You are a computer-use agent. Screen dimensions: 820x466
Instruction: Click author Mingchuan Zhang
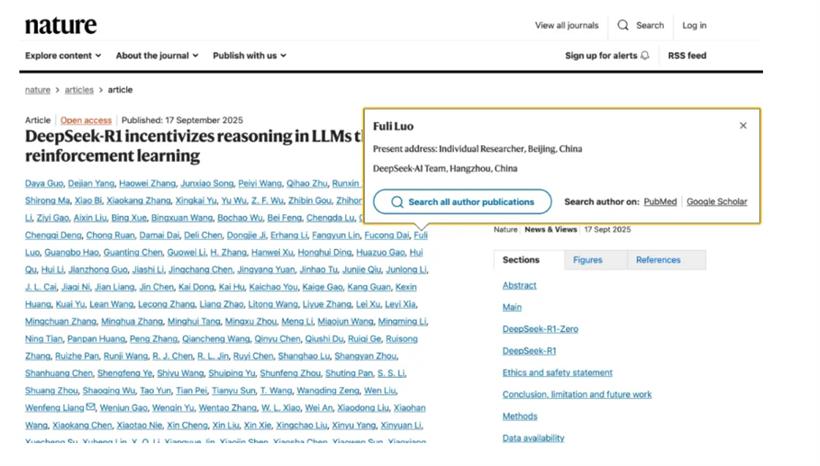click(x=61, y=322)
